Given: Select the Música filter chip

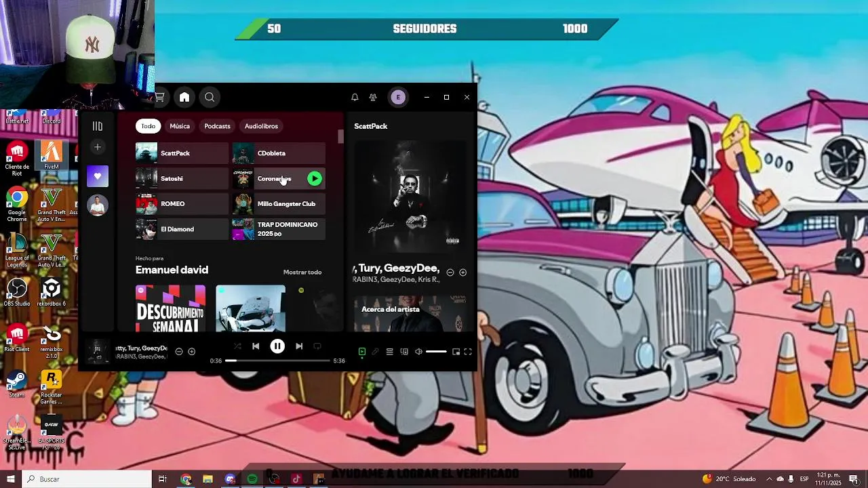Looking at the screenshot, I should pos(180,126).
